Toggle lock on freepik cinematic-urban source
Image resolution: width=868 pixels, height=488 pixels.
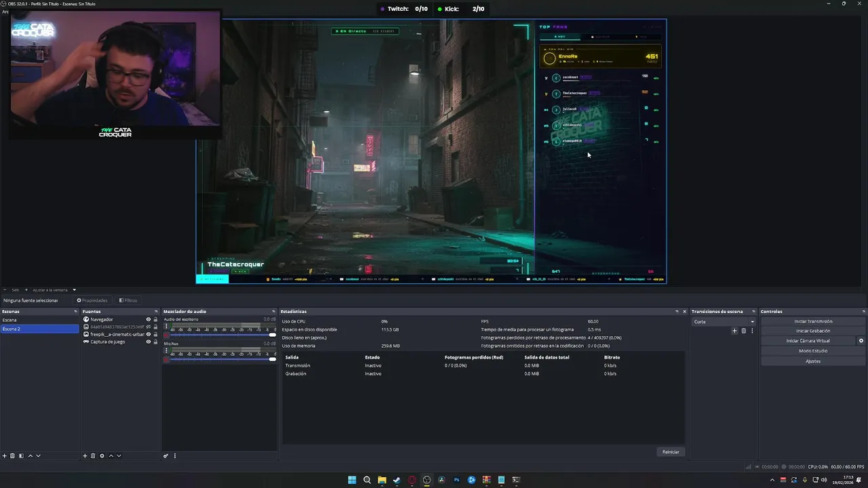pyautogui.click(x=155, y=334)
